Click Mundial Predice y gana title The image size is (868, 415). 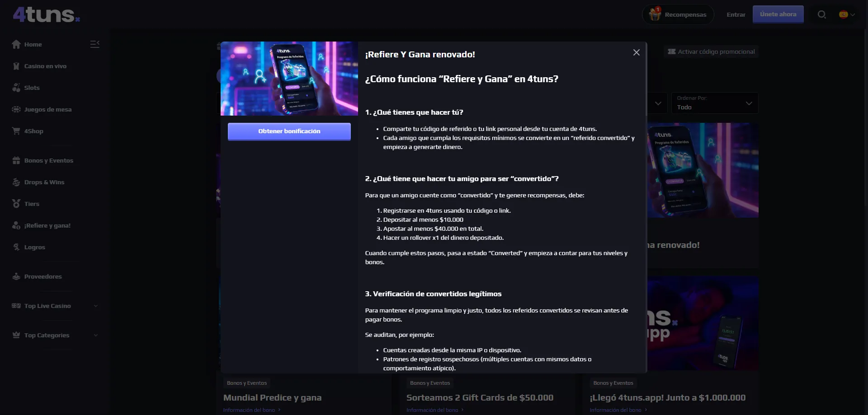click(272, 397)
